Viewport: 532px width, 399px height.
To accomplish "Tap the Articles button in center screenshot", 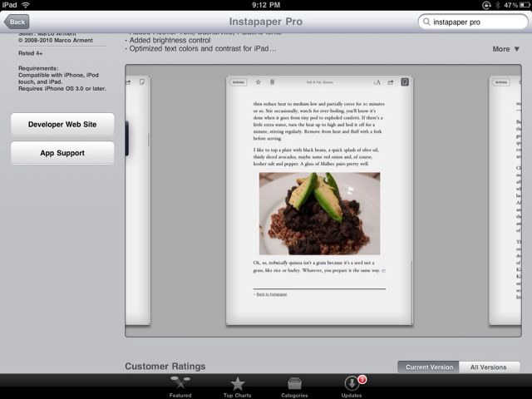I will coord(239,82).
